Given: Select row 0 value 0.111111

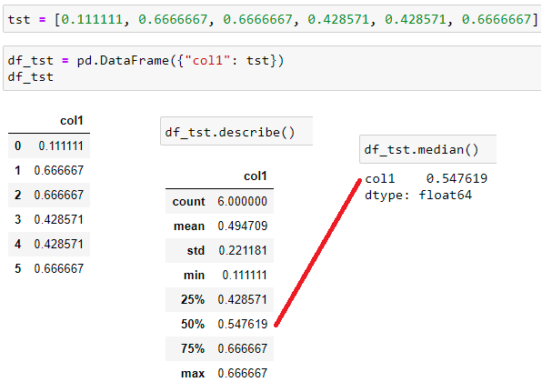Looking at the screenshot, I should pyautogui.click(x=61, y=146).
